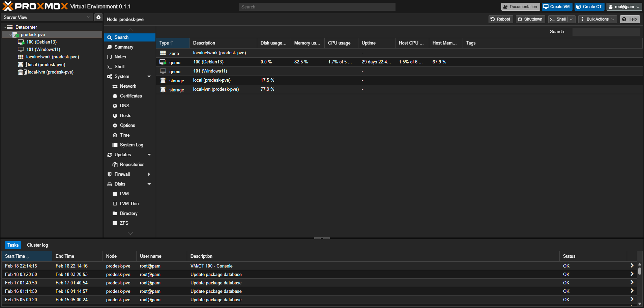The height and width of the screenshot is (308, 644).
Task: Collapse the Disks section arrow
Action: click(149, 184)
